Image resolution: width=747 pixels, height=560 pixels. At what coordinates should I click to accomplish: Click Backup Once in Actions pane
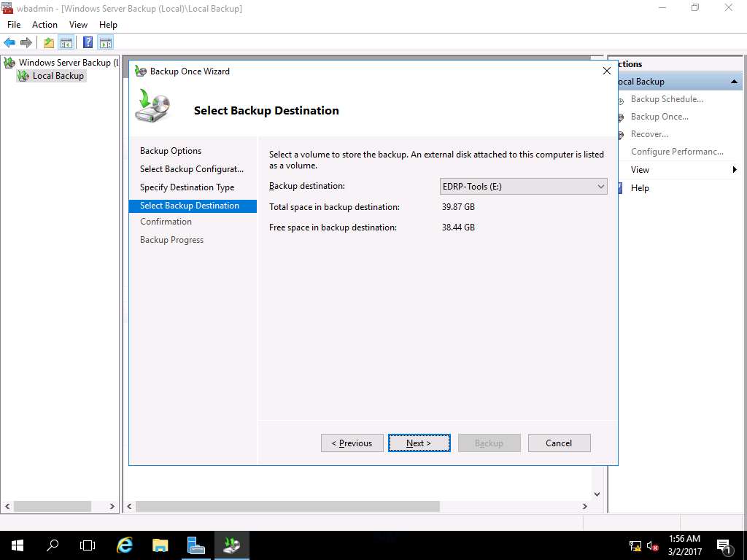(x=659, y=117)
